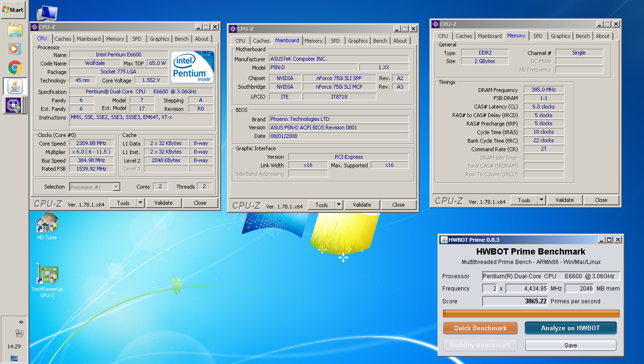
Task: Click the multiplier value x 6.0
Action: tap(92, 152)
